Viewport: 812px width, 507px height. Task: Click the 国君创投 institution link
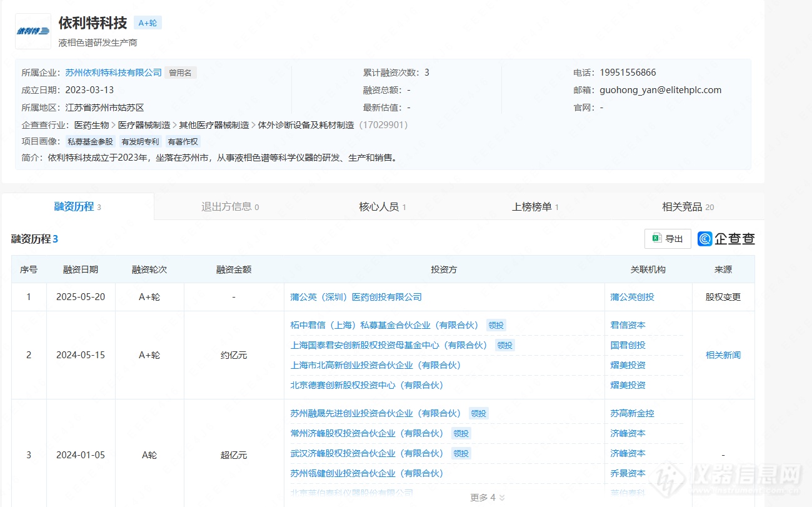pyautogui.click(x=628, y=345)
